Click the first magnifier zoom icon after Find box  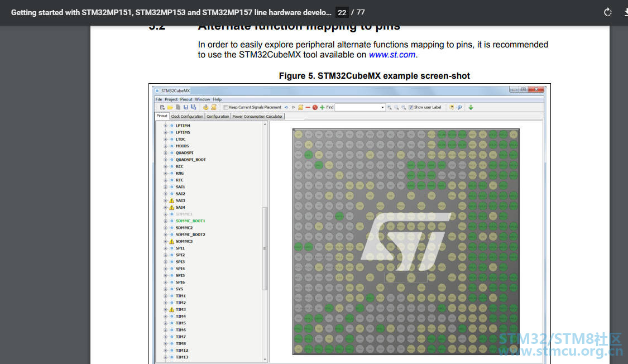coord(389,107)
